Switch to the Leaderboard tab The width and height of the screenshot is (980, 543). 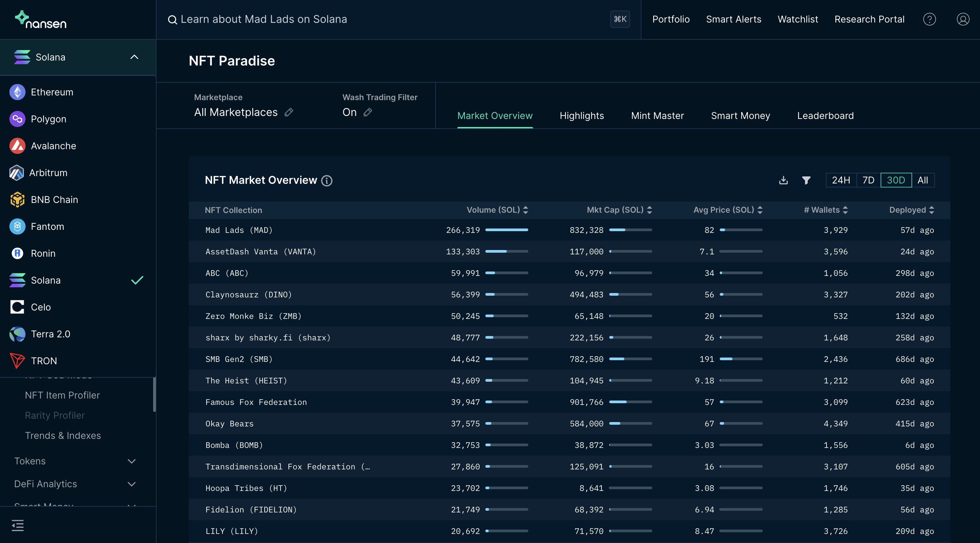coord(825,116)
